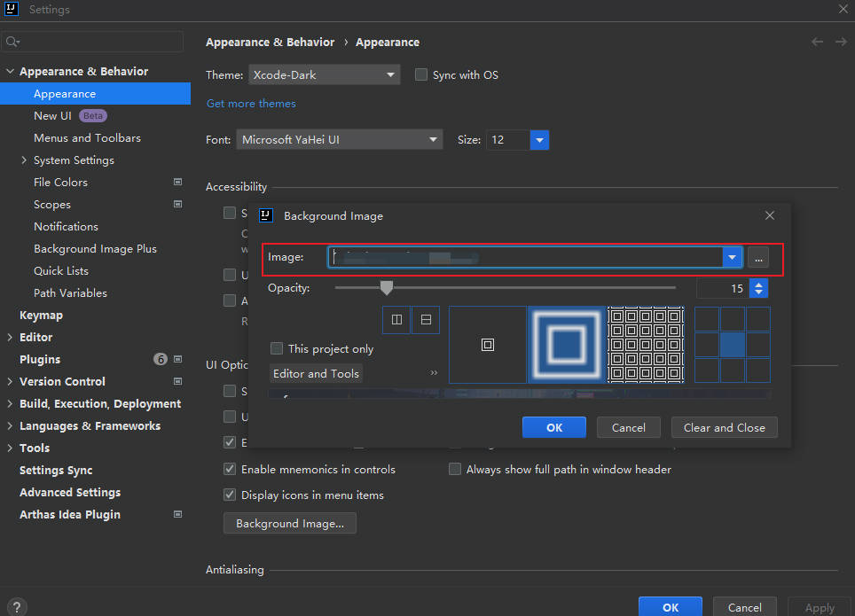Open Background Image Plus settings
This screenshot has height=616, width=855.
(x=96, y=248)
